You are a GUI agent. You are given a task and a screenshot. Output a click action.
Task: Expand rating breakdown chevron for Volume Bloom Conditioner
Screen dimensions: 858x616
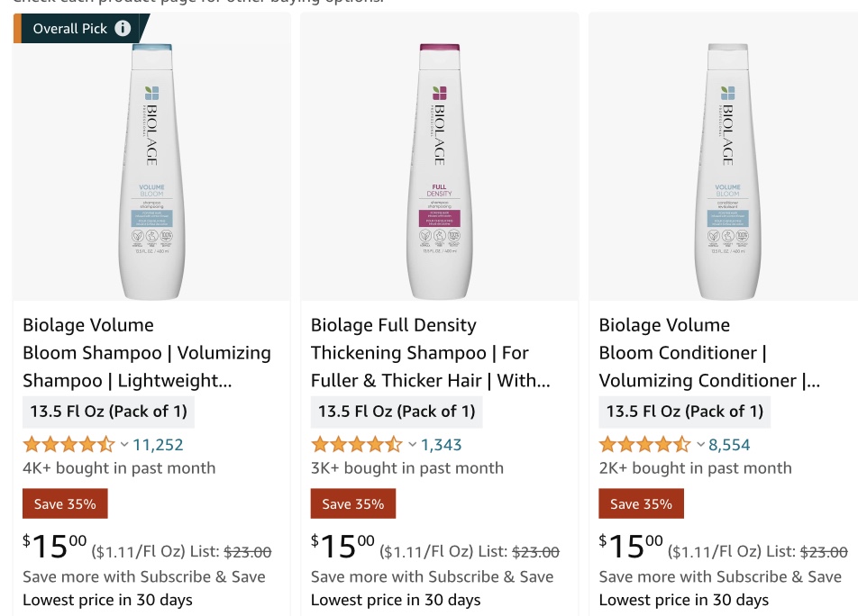(x=700, y=444)
